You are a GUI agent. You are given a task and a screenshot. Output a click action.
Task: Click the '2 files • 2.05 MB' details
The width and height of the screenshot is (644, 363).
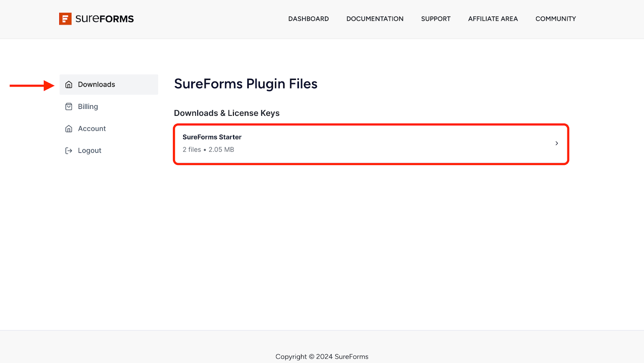[208, 150]
